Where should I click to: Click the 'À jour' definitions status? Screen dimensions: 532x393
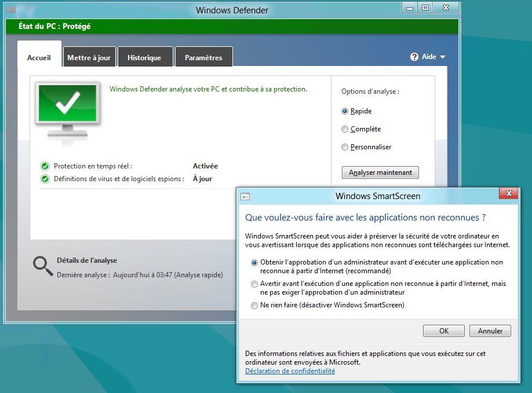tap(202, 179)
